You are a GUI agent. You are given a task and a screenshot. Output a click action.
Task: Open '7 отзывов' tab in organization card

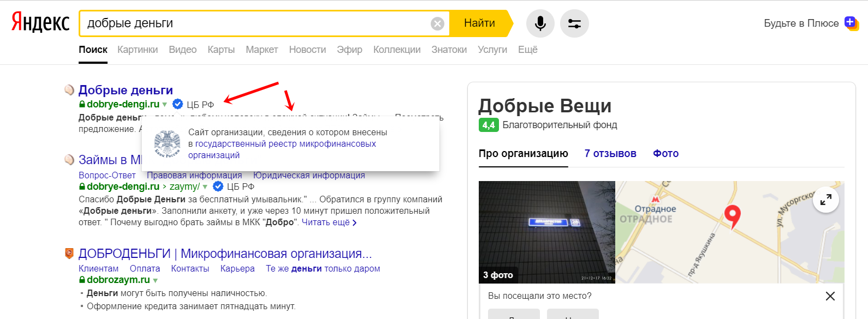[x=610, y=154]
